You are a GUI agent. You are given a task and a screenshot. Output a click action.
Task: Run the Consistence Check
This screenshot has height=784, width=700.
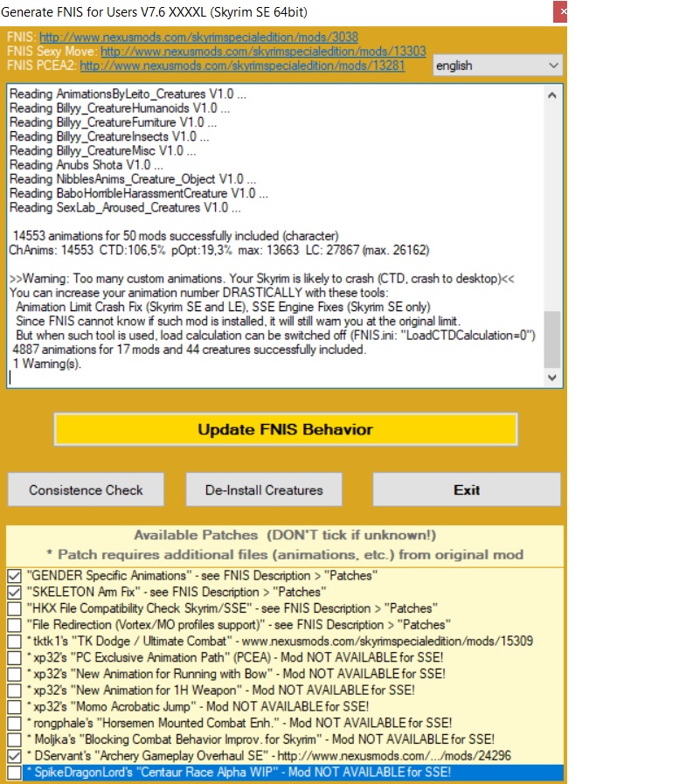[x=85, y=489]
